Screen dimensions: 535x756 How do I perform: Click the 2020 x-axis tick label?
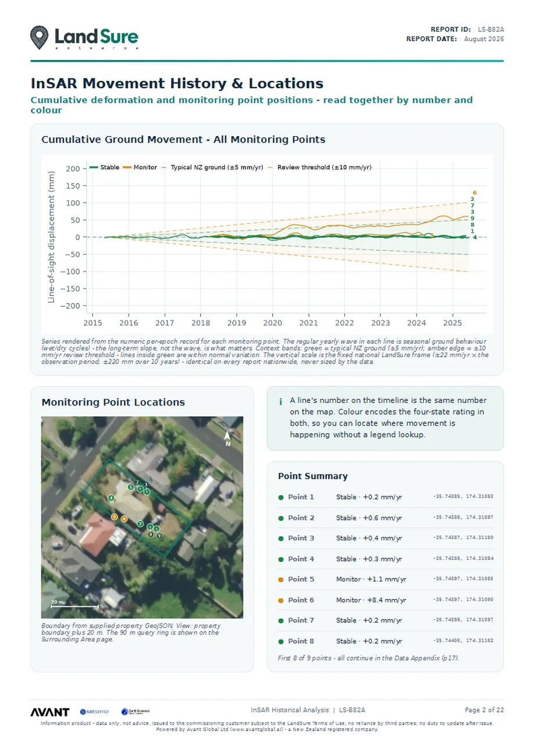[273, 323]
